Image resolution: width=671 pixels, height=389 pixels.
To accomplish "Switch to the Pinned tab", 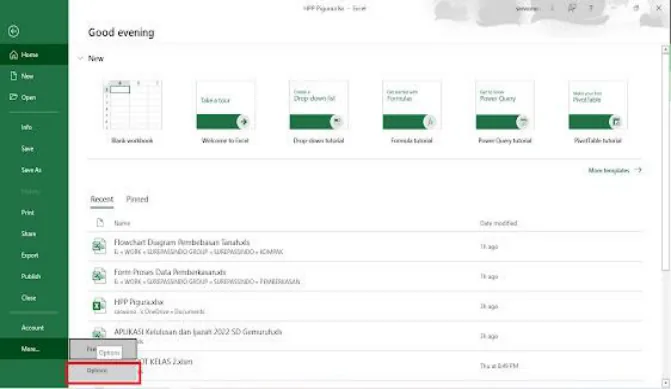I will point(137,199).
